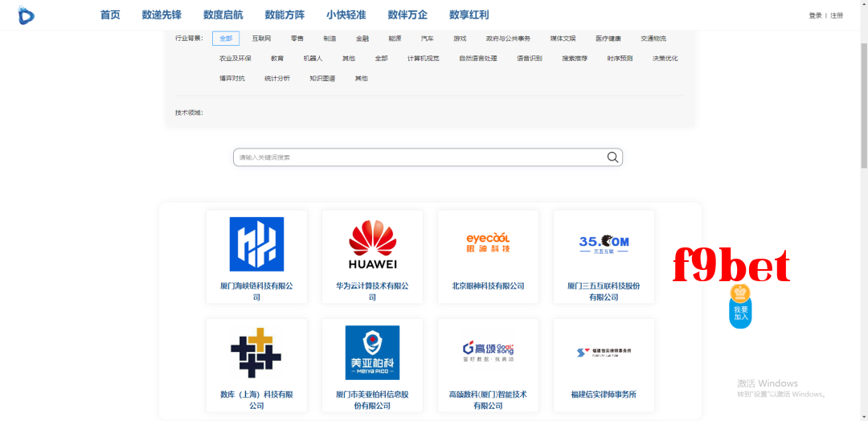Filter by 政府与公共事务

point(508,39)
